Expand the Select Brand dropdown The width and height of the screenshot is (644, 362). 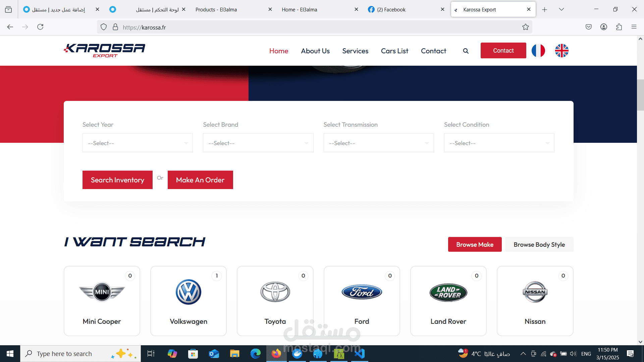pyautogui.click(x=258, y=143)
